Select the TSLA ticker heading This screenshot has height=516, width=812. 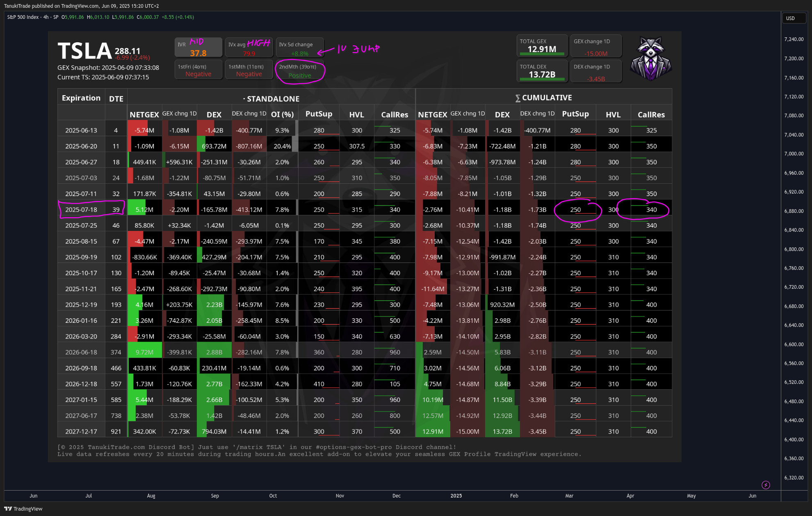coord(84,51)
